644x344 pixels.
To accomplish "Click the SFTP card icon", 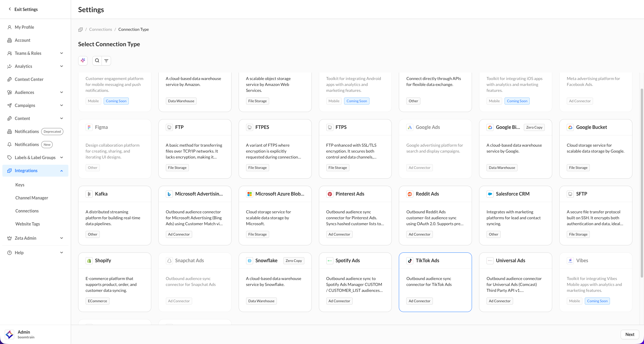I will click(570, 194).
